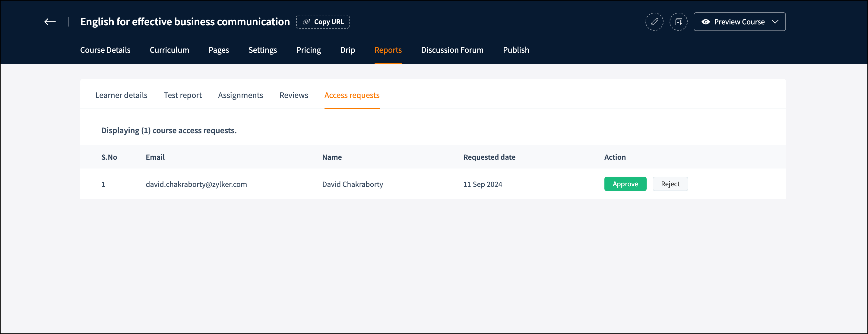Click the pencil edit course icon
The image size is (868, 334).
(654, 22)
